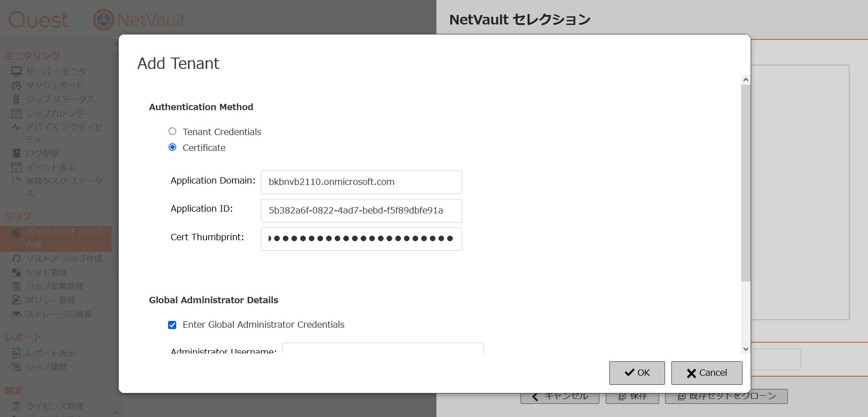This screenshot has width=868, height=417.
Task: Click the sidebar scroll down arrow
Action: coord(116,412)
